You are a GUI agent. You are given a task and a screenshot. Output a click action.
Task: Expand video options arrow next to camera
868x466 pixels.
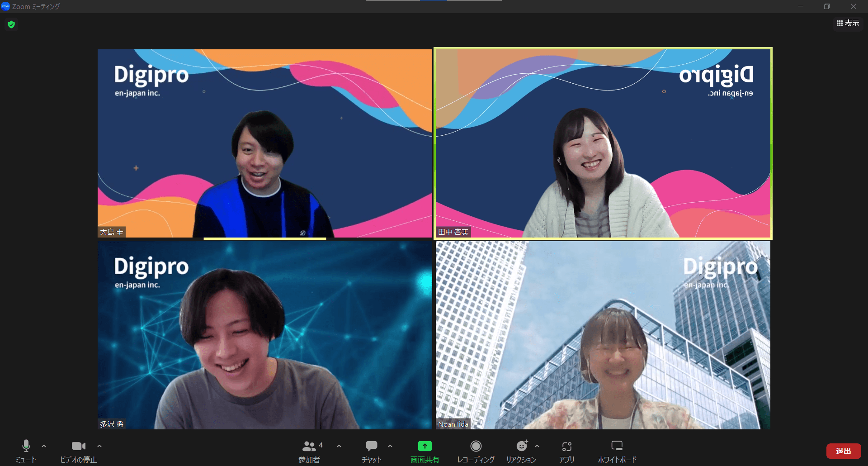pyautogui.click(x=99, y=446)
